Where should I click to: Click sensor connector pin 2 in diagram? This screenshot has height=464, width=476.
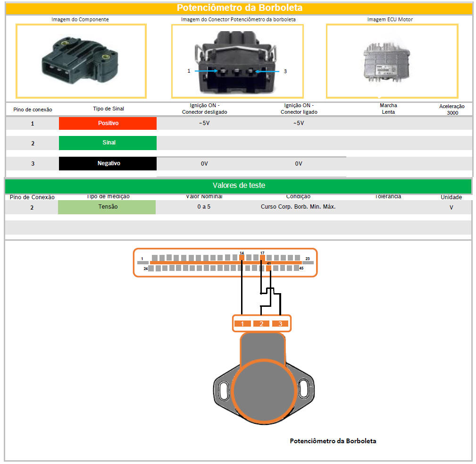pyautogui.click(x=261, y=324)
